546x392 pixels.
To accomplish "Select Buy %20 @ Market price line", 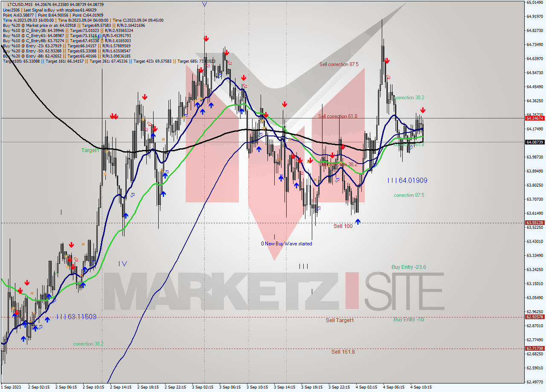I will pyautogui.click(x=74, y=25).
